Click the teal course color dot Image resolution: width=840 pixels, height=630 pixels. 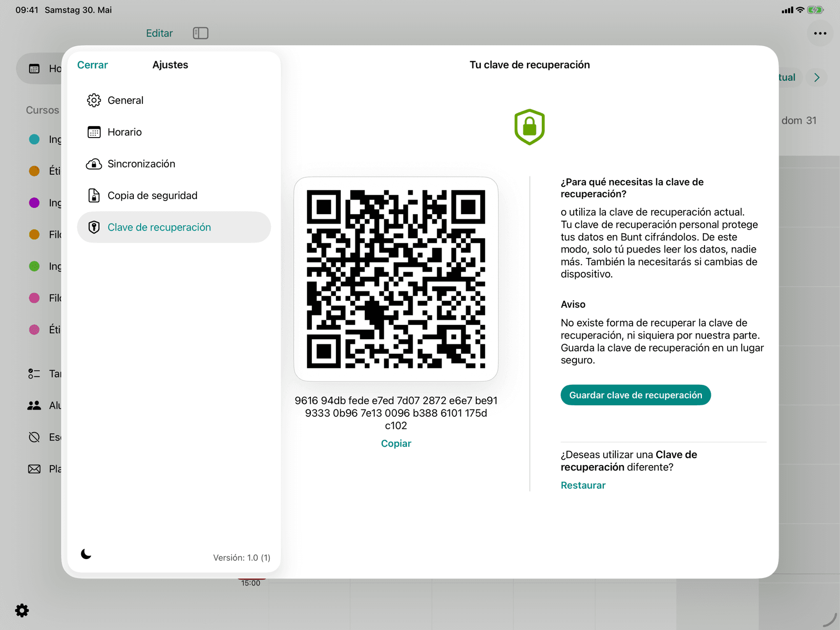click(34, 139)
